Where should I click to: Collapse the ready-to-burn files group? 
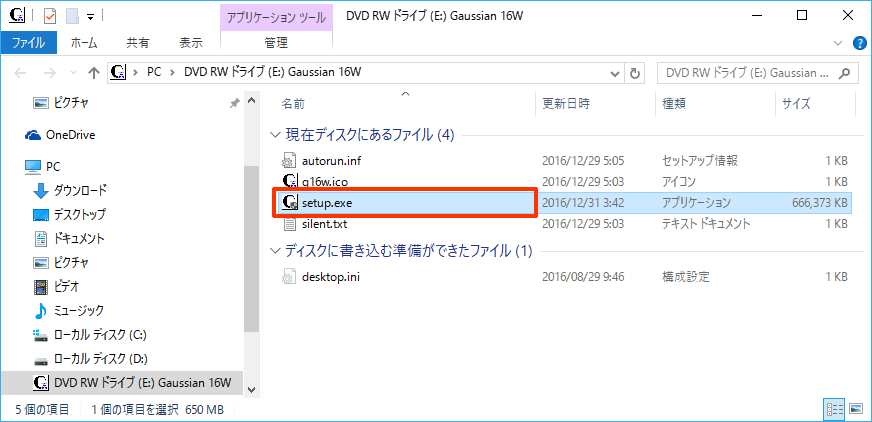click(x=275, y=250)
